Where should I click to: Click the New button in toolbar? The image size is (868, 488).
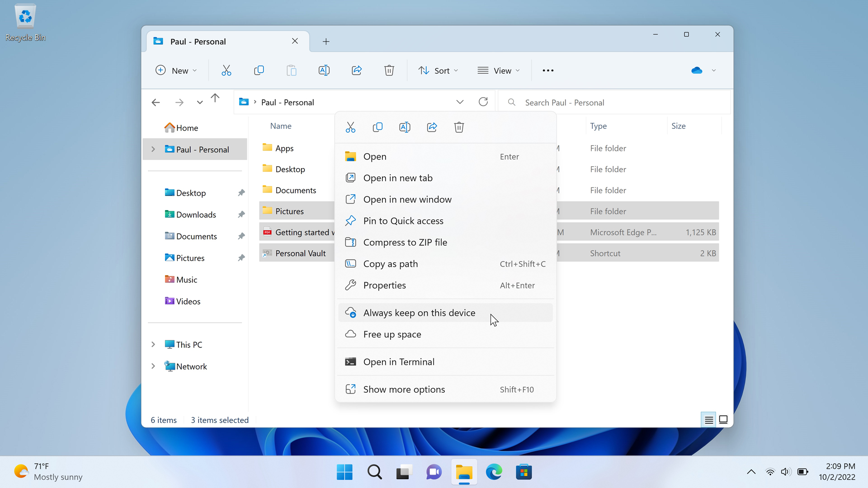pos(176,70)
